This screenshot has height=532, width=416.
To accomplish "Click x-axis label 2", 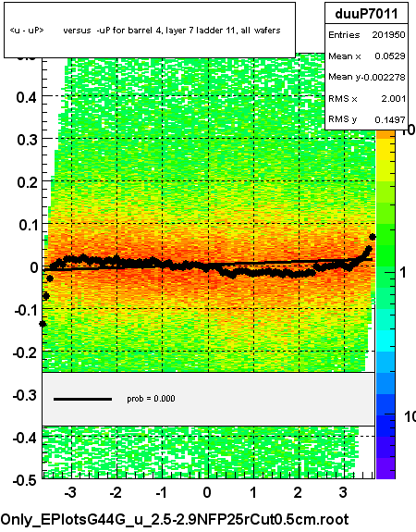I will point(298,492).
